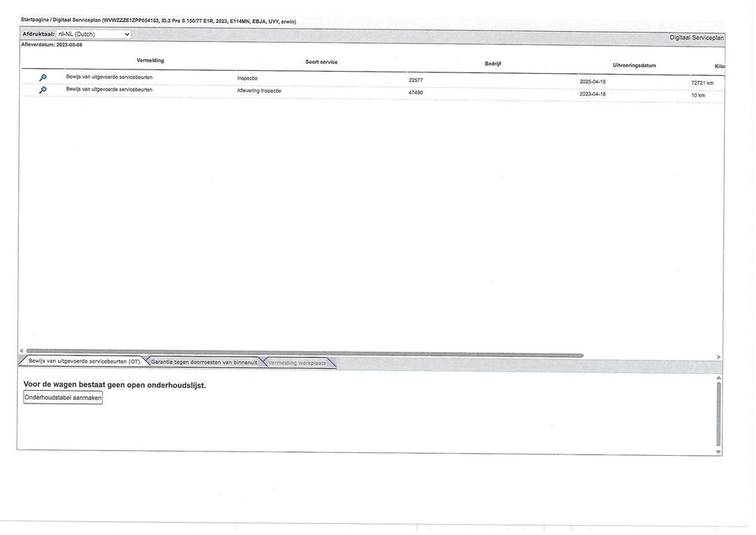Open details magnifier for Inspectie row

(43, 78)
